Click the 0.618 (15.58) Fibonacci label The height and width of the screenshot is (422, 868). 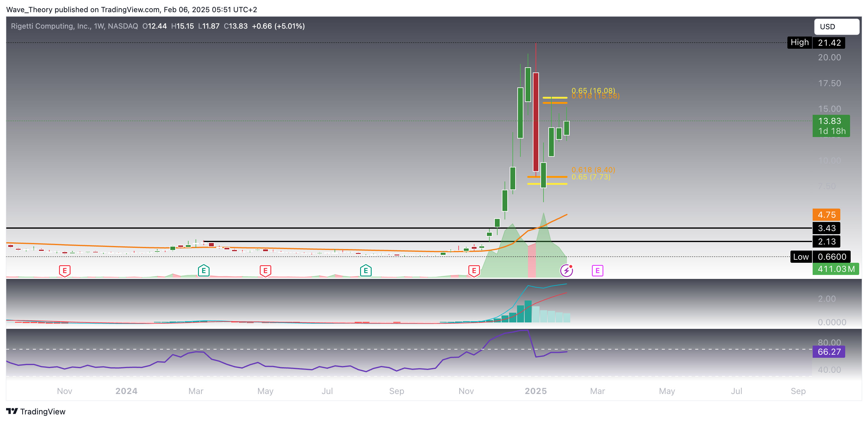[x=595, y=96]
